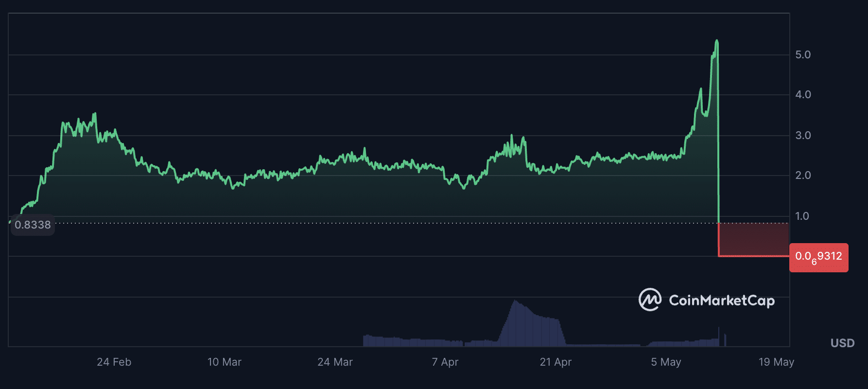The width and height of the screenshot is (868, 389).
Task: Click the red current price tag ending in 9312
Action: 819,257
